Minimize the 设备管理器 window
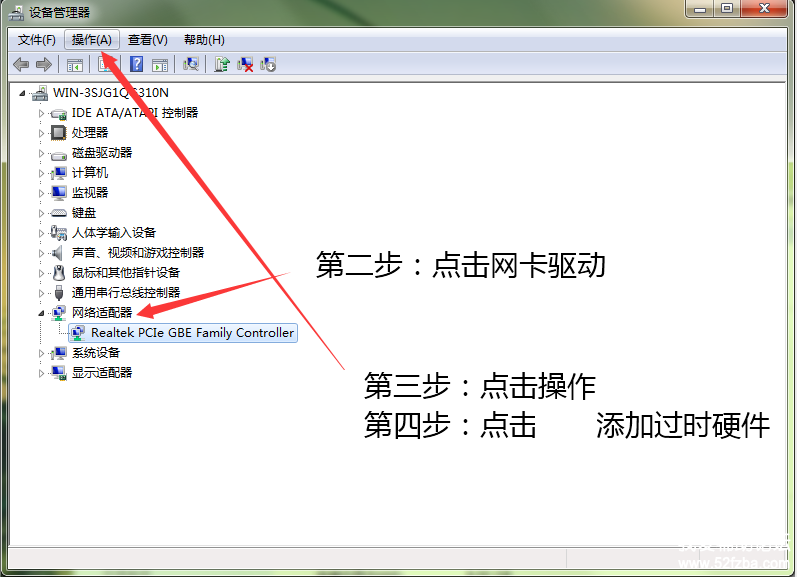The image size is (797, 577). [x=699, y=9]
